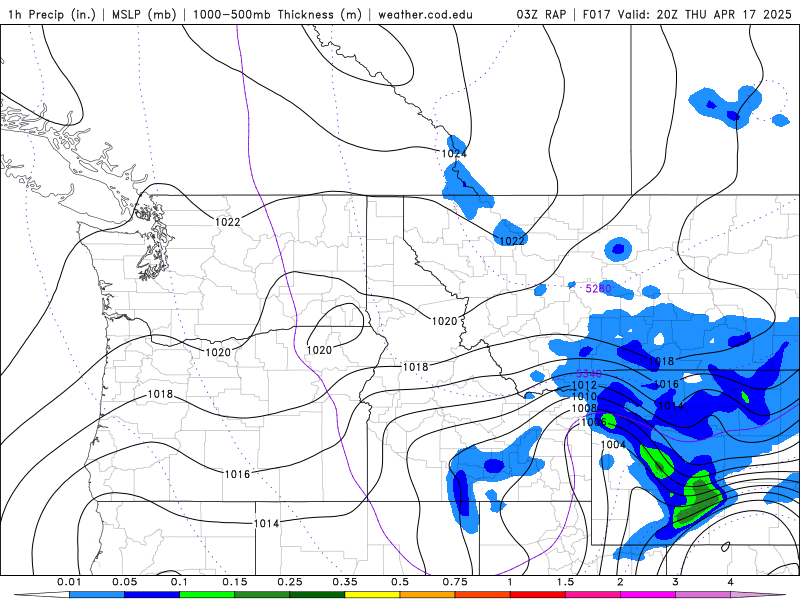Click the legend value 4
This screenshot has height=600, width=800.
731,582
